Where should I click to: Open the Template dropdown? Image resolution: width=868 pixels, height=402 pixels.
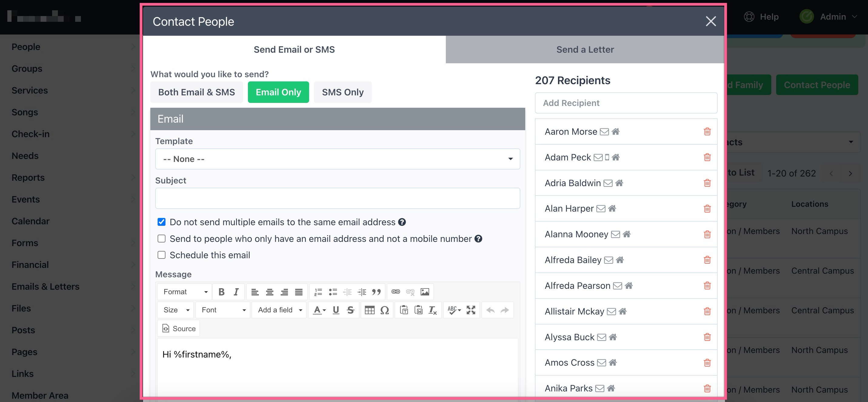pyautogui.click(x=337, y=159)
